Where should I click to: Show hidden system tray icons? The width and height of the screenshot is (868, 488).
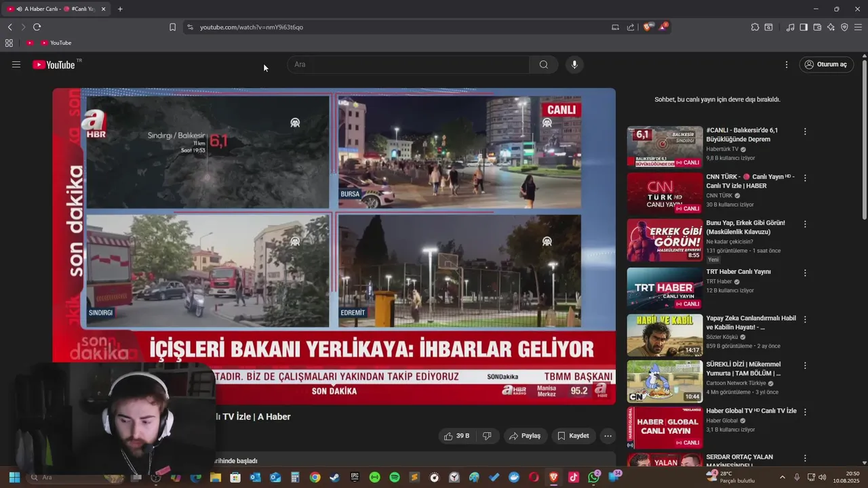(782, 477)
